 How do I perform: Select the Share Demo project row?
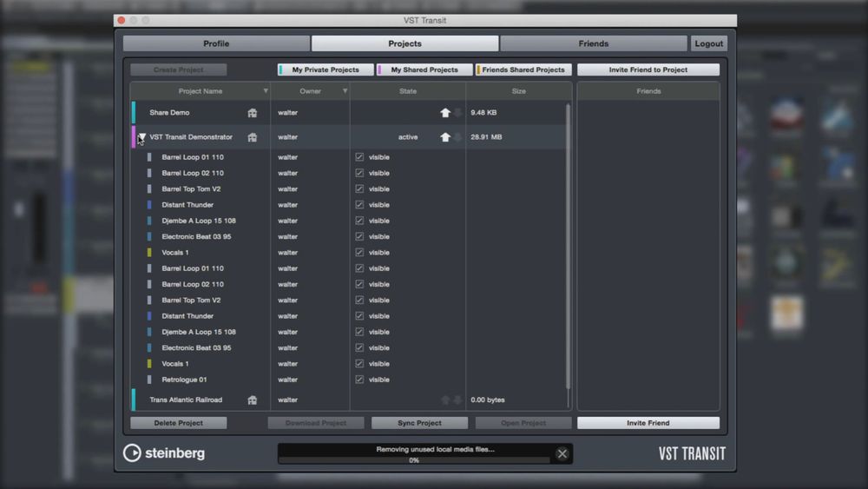[349, 112]
